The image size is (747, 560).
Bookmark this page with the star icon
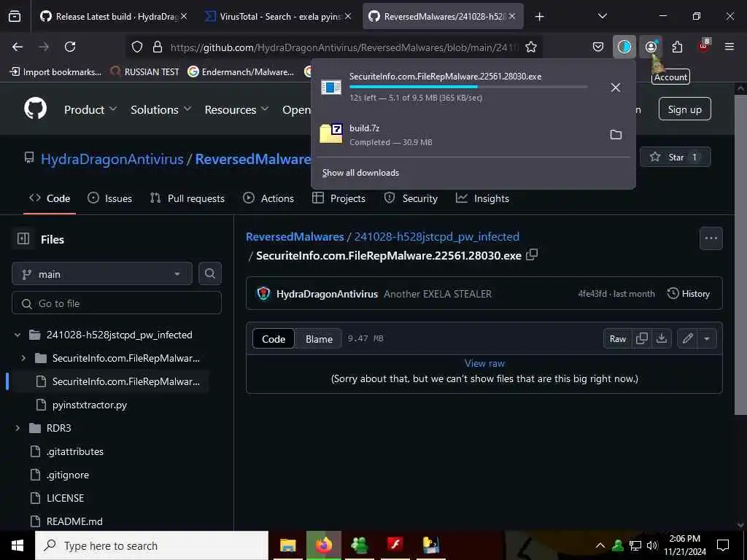(531, 47)
